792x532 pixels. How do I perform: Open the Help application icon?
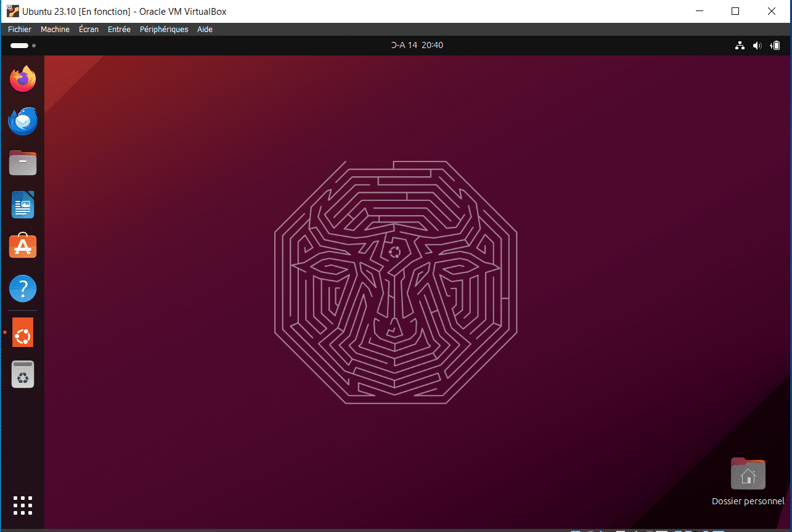pos(23,288)
